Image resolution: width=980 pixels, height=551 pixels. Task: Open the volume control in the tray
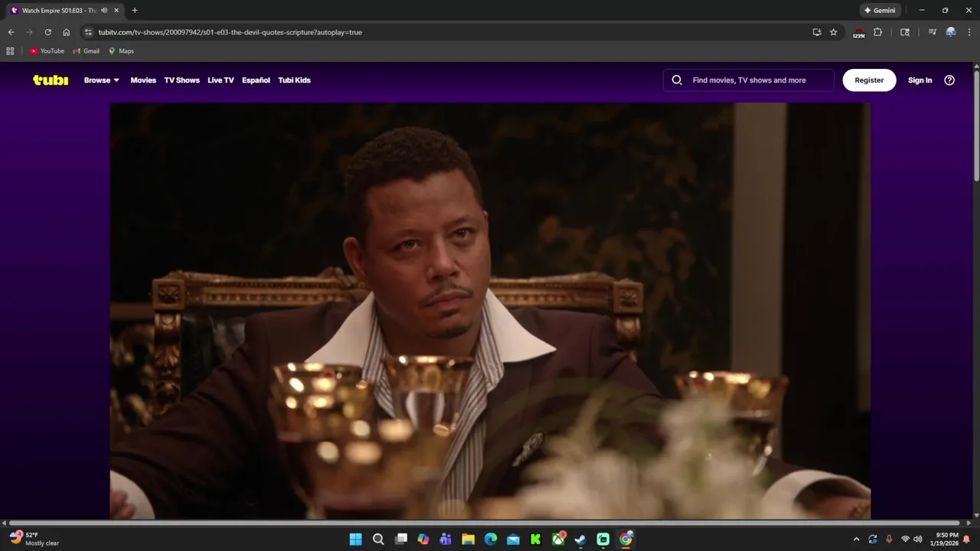coord(918,539)
